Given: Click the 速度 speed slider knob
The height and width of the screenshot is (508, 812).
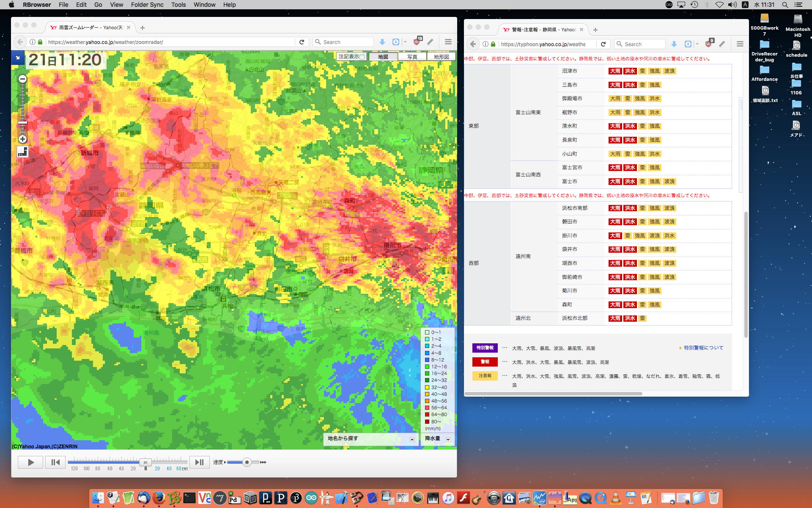Looking at the screenshot, I should [247, 462].
